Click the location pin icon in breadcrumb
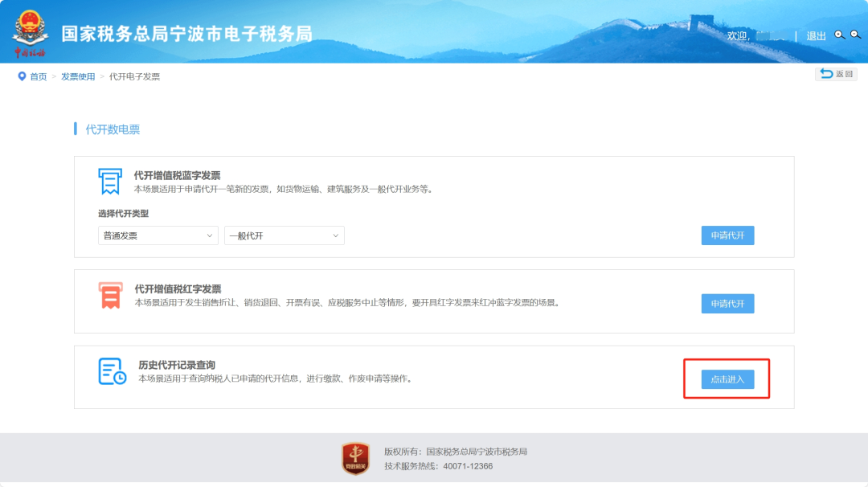Screen dimensions: 868x487 pos(22,76)
